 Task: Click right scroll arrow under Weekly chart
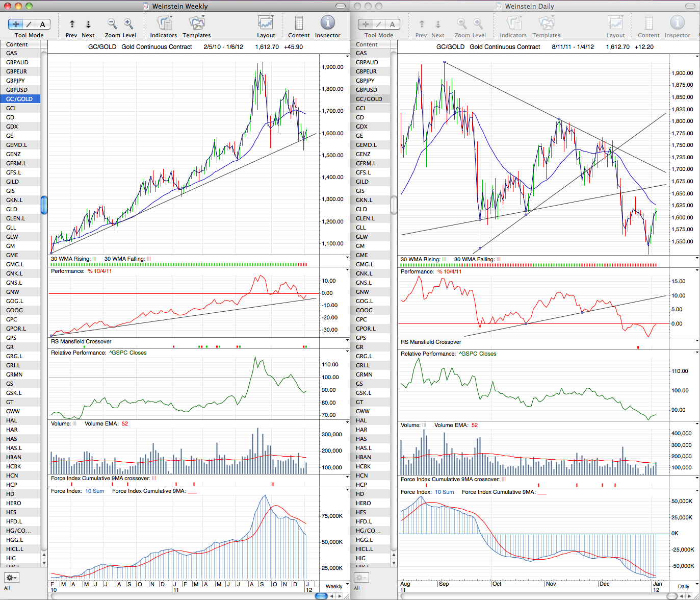340,595
